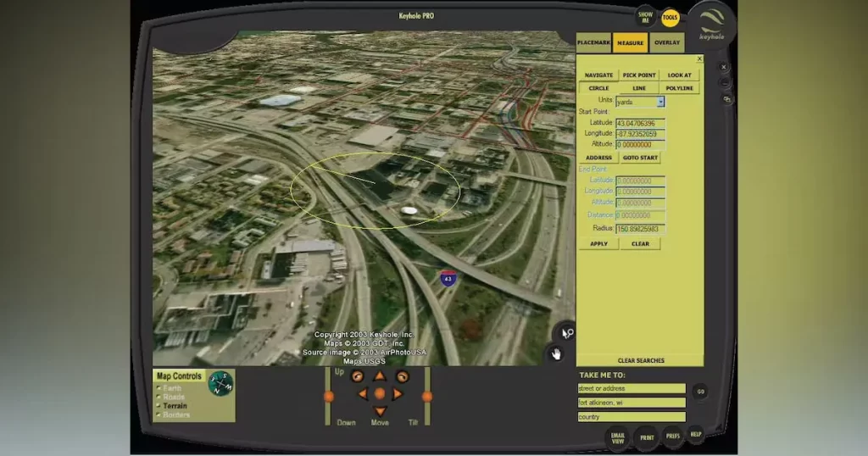Click the Apply button
The width and height of the screenshot is (868, 456).
tap(598, 244)
